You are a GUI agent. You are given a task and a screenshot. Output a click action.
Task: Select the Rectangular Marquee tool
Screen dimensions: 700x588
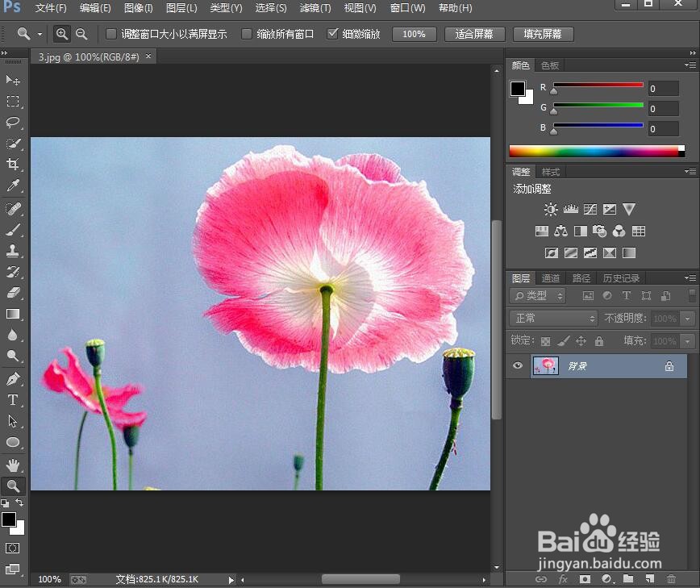pyautogui.click(x=13, y=101)
